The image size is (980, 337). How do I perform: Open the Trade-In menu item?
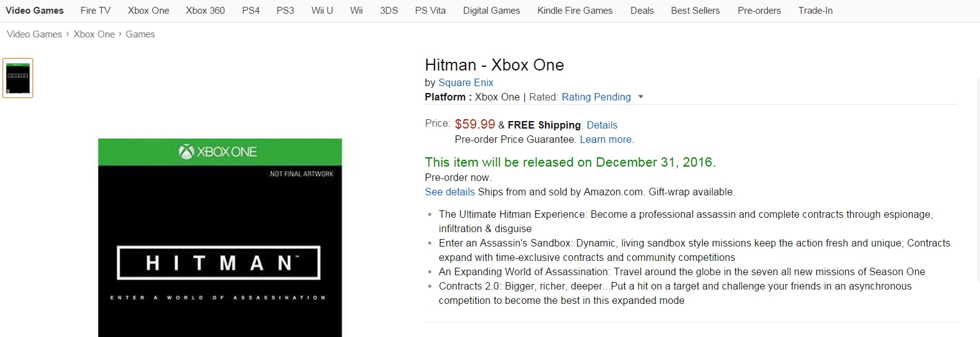pyautogui.click(x=815, y=11)
